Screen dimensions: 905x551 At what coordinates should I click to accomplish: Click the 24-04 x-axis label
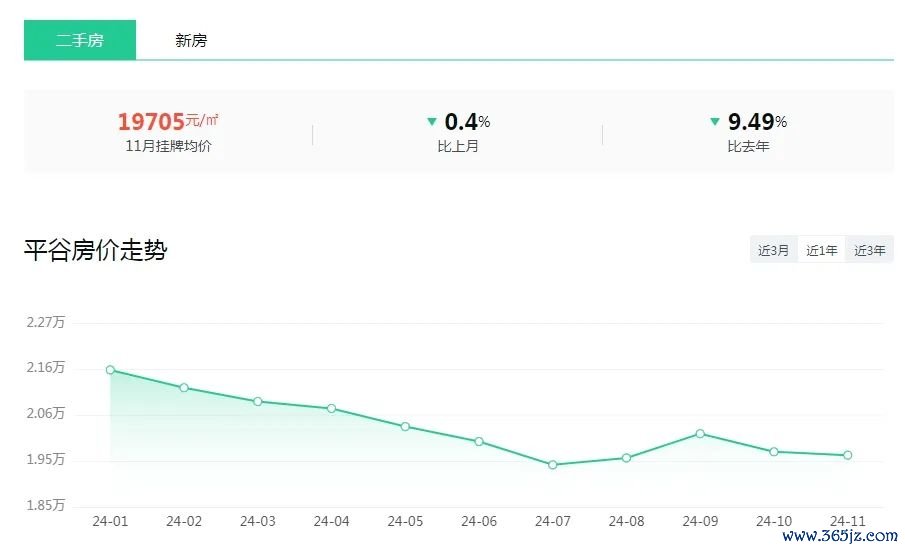331,522
